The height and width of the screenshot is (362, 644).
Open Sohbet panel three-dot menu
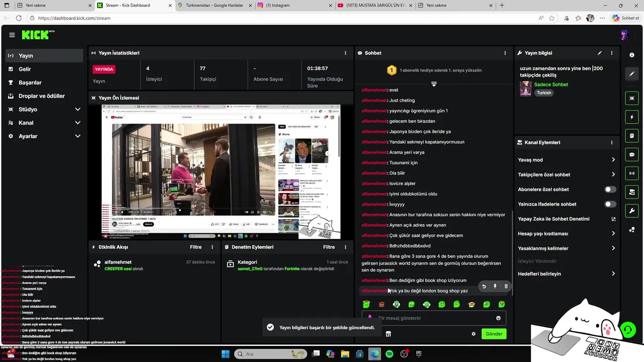pos(505,53)
